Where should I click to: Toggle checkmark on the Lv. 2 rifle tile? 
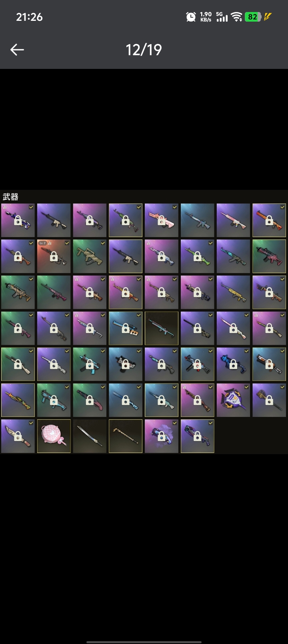pos(67,243)
